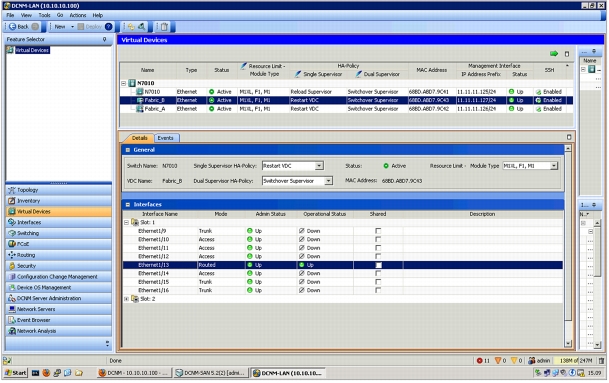Open the Windows Start button

pyautogui.click(x=16, y=373)
